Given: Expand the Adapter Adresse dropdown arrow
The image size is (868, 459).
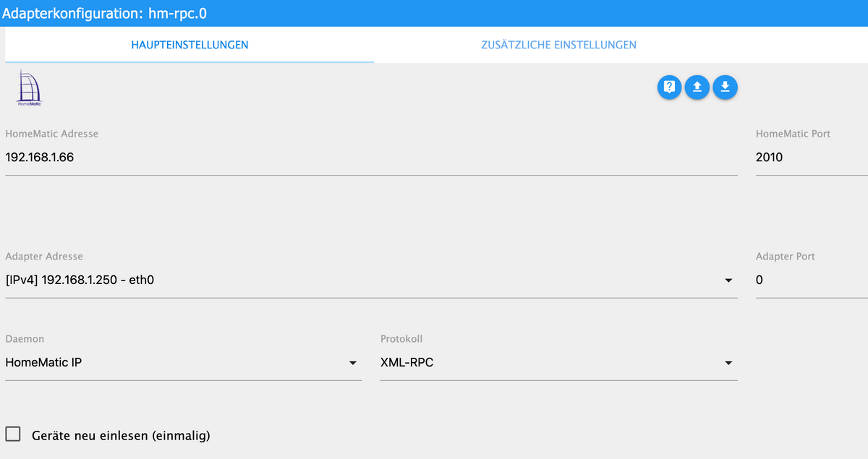Looking at the screenshot, I should (728, 280).
